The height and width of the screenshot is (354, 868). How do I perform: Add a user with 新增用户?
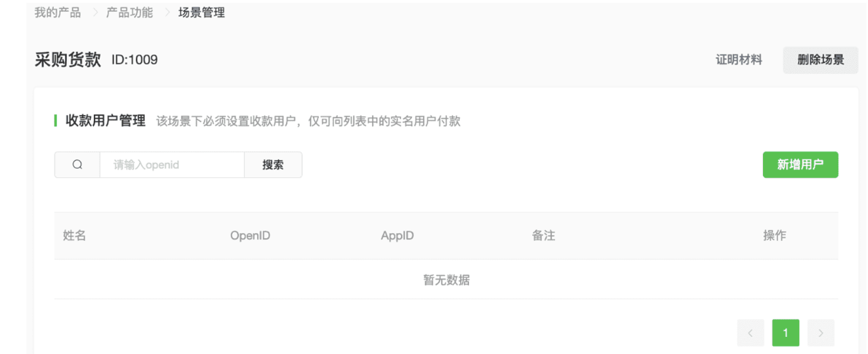click(x=800, y=165)
